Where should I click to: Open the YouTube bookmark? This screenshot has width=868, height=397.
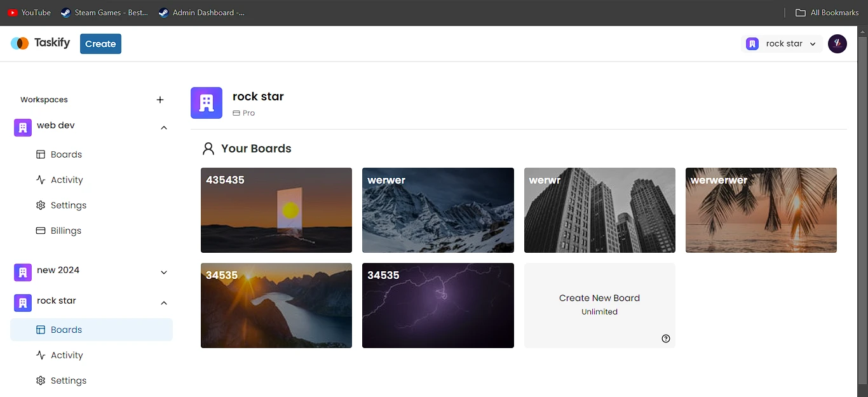click(x=29, y=12)
